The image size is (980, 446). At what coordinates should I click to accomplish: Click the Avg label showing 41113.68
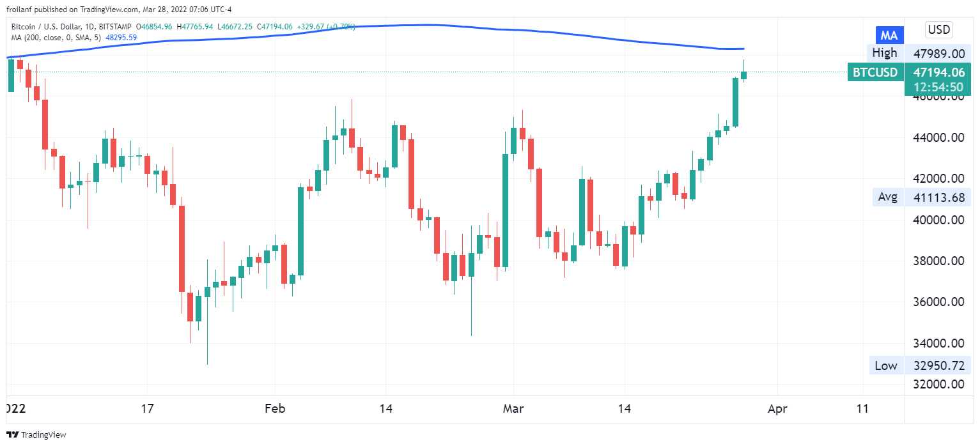(x=887, y=197)
